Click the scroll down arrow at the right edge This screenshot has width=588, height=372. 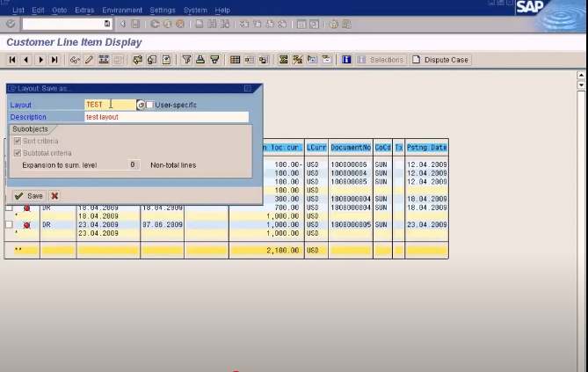pyautogui.click(x=581, y=84)
